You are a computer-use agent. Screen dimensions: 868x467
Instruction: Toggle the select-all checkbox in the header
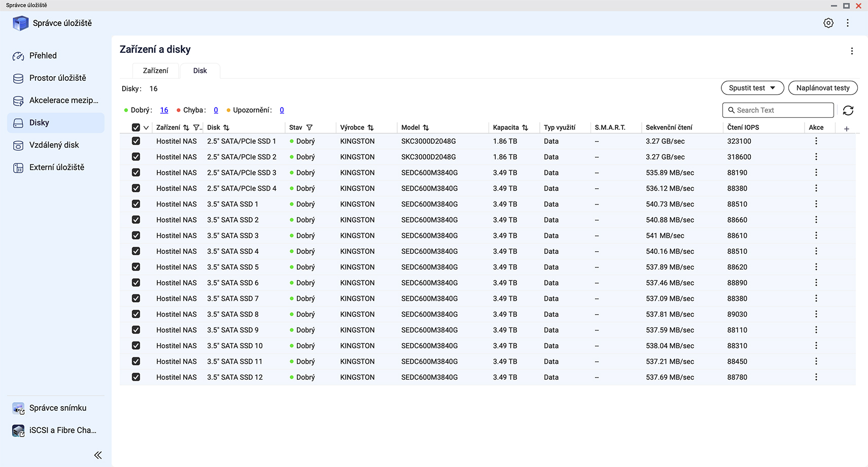[136, 127]
